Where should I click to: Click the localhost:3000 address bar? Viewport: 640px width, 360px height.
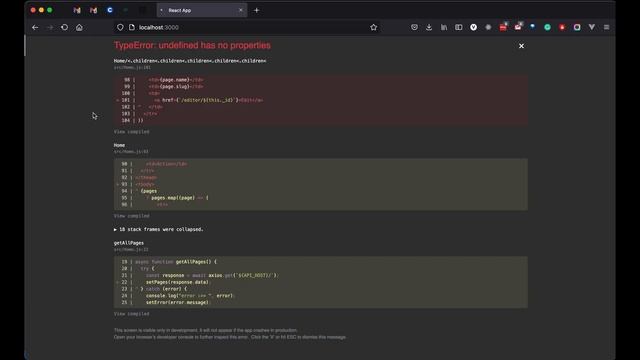247,27
